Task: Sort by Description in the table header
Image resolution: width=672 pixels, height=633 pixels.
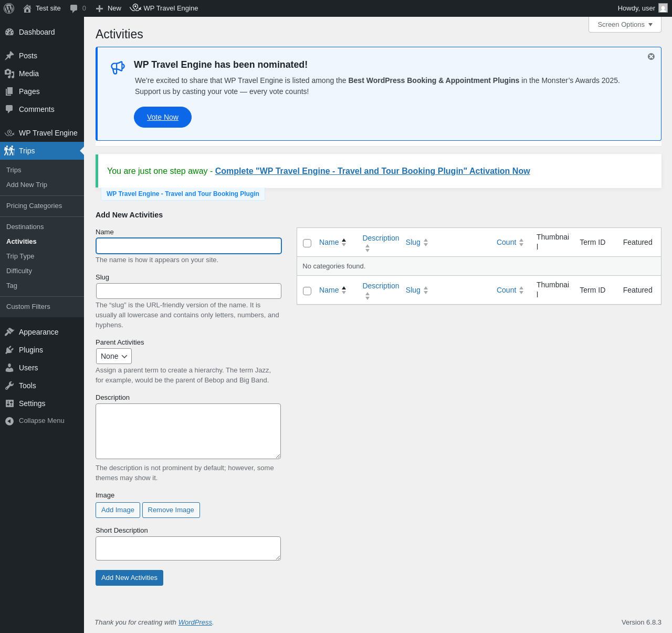Action: point(381,242)
